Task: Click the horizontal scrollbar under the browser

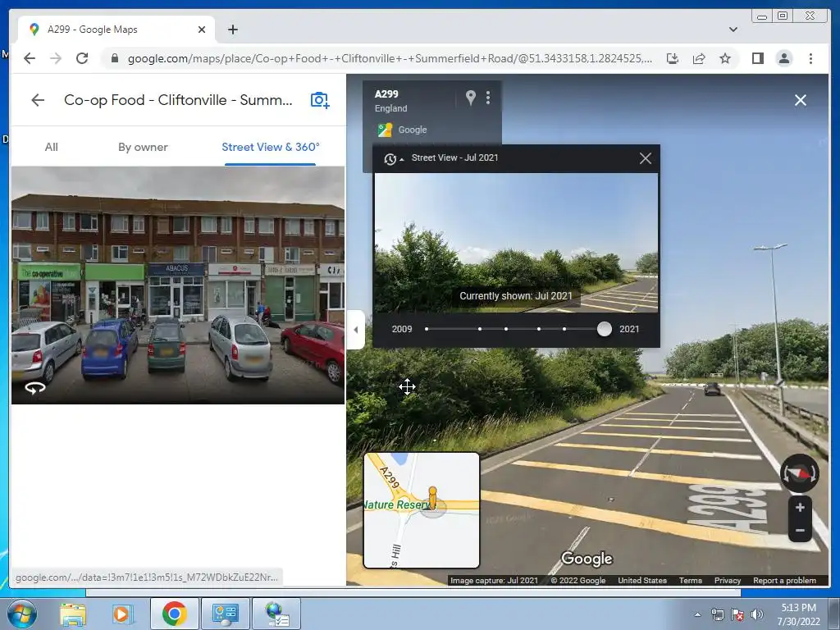Action: click(x=413, y=592)
